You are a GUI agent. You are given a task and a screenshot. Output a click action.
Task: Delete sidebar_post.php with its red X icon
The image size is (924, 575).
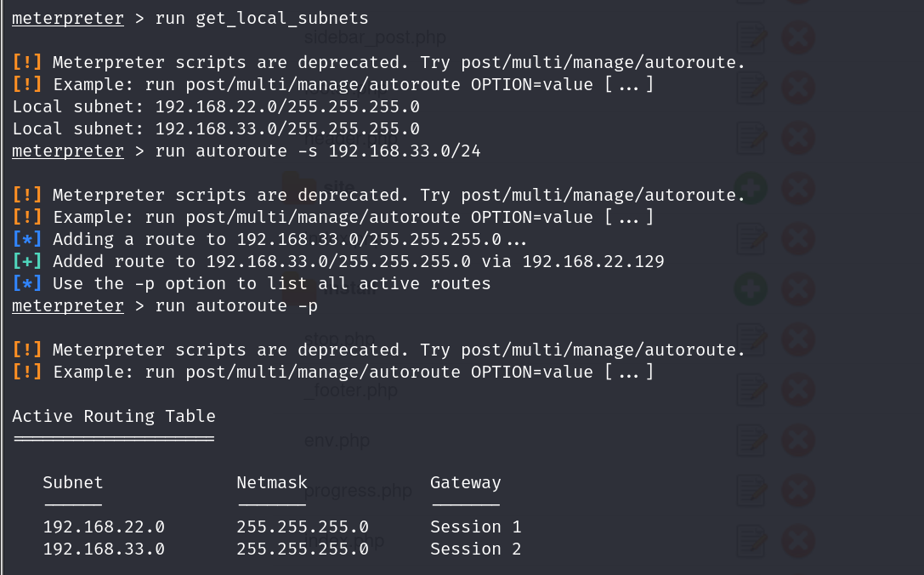[796, 38]
